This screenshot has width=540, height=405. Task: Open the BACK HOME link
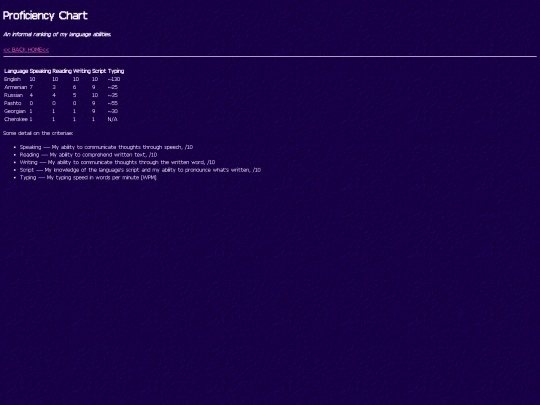click(x=26, y=50)
